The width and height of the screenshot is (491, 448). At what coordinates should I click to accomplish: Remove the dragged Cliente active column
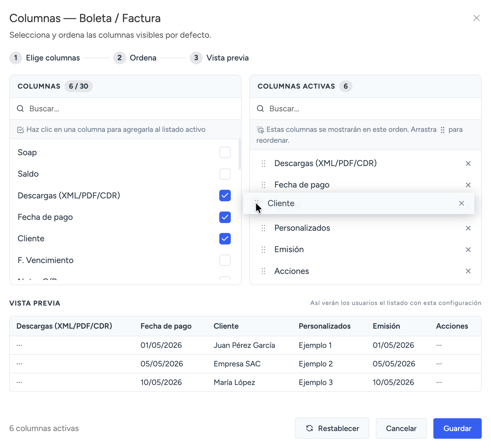click(x=461, y=203)
